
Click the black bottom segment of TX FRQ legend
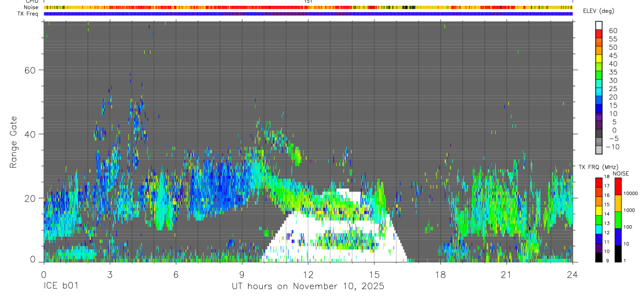pos(599,258)
